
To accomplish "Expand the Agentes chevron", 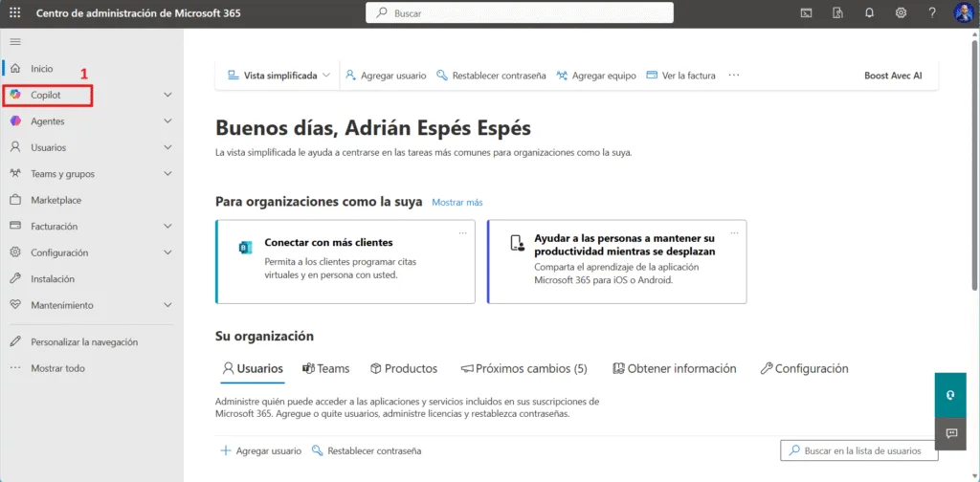I will point(167,121).
